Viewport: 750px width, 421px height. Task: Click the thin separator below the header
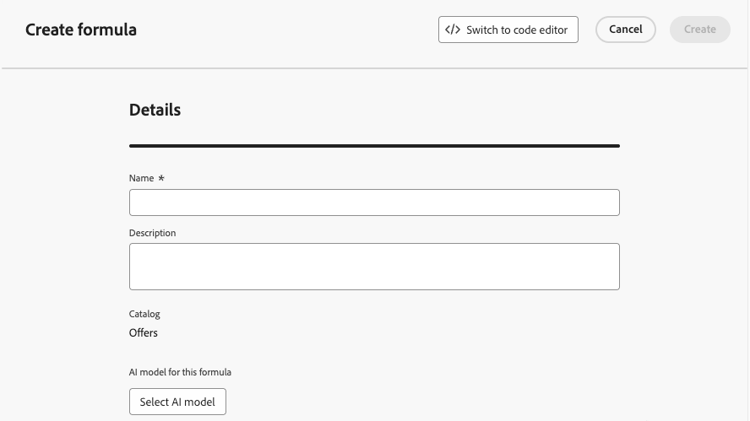click(x=374, y=68)
